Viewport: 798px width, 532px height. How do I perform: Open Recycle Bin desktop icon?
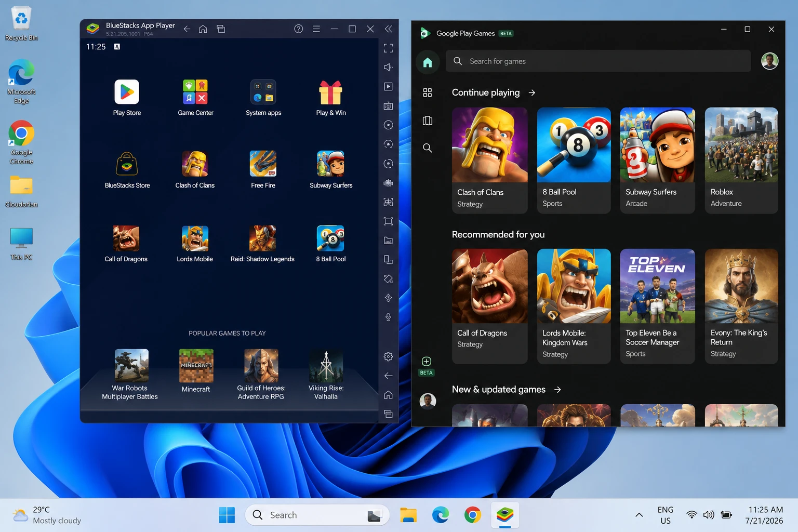(21, 23)
